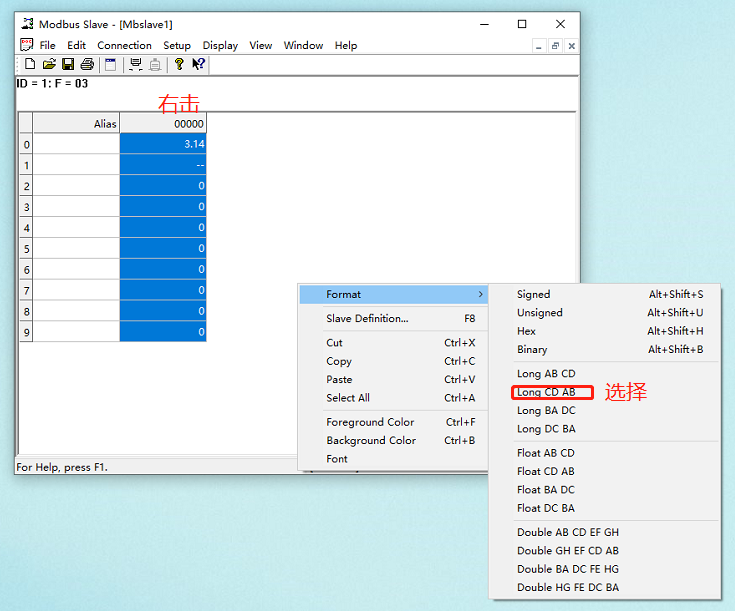Open the View menu
The height and width of the screenshot is (611, 735).
click(x=261, y=45)
